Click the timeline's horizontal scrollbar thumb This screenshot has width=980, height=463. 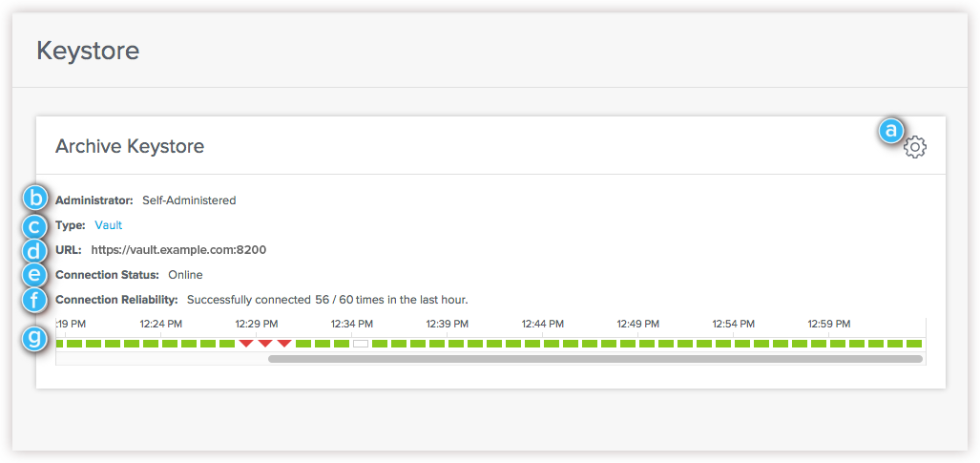595,359
